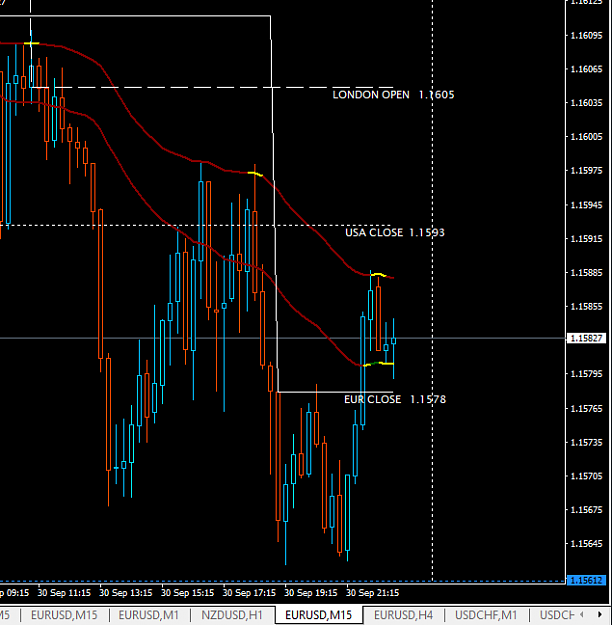The image size is (612, 625).
Task: Click the 1.16035 price axis value
Action: [586, 103]
